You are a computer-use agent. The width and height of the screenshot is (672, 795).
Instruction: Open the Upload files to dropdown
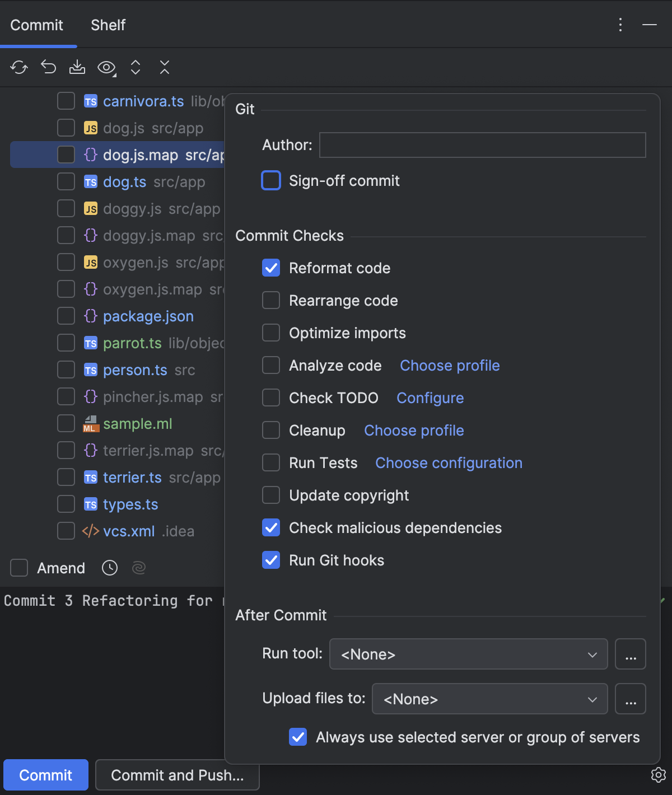(489, 699)
